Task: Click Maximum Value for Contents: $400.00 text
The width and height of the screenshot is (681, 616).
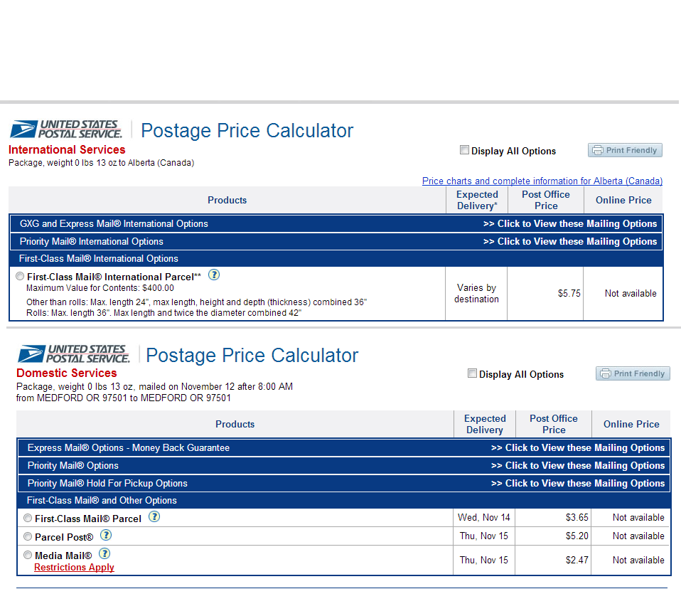Action: point(100,288)
